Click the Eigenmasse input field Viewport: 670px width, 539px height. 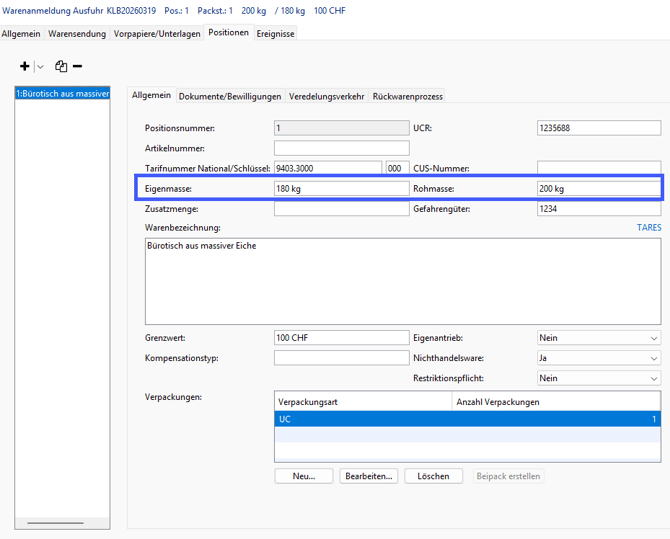click(x=340, y=189)
